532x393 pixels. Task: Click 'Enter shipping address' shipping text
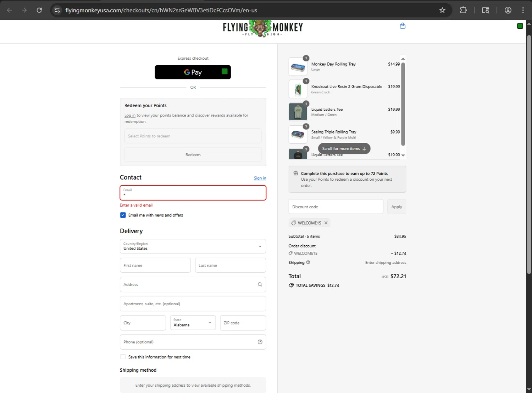[386, 263]
